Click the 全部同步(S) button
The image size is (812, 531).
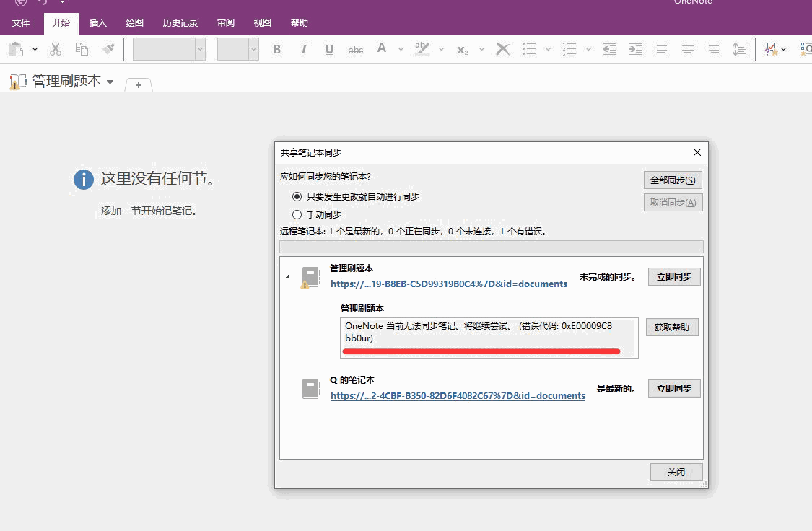click(x=673, y=180)
